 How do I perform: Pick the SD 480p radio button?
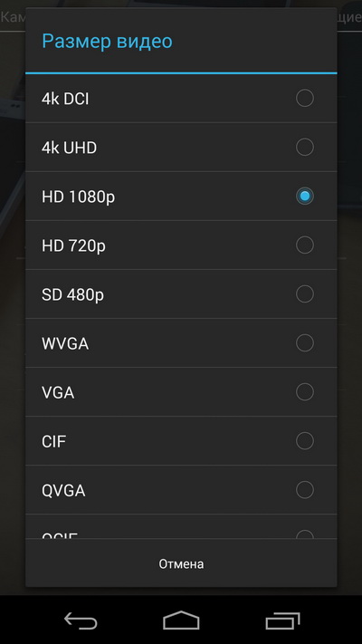[x=305, y=293]
